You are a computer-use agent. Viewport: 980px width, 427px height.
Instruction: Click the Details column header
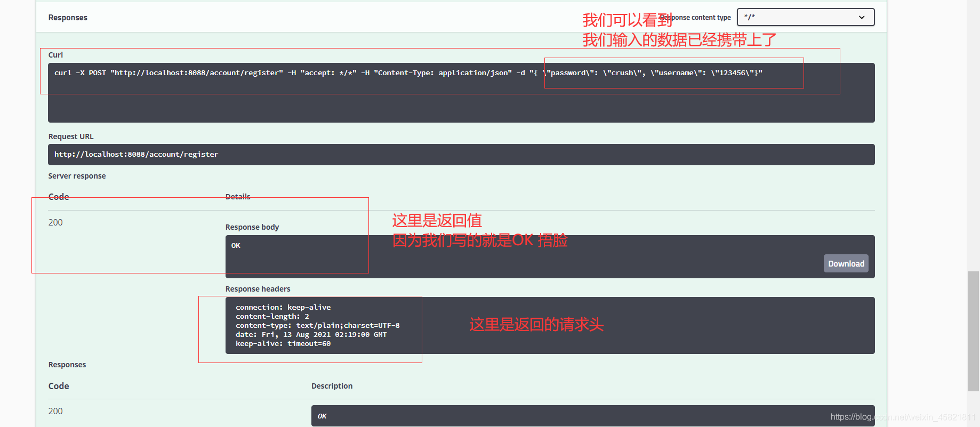(x=238, y=197)
